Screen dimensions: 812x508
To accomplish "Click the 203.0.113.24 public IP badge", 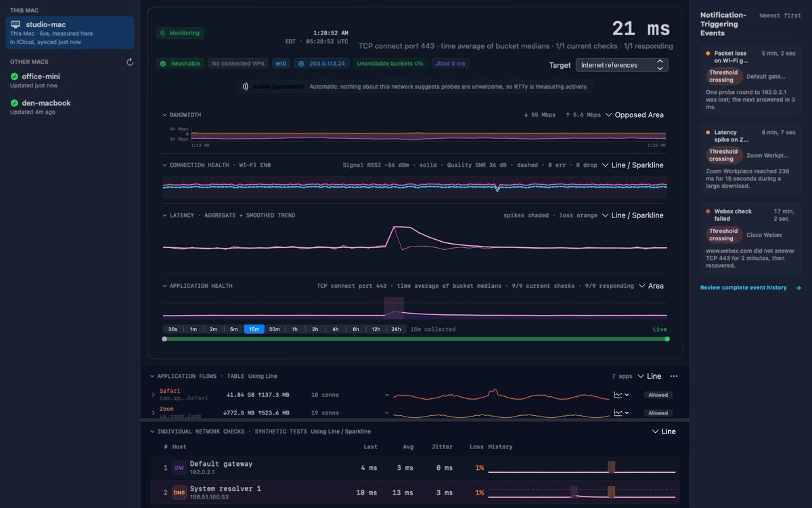I will pos(322,64).
